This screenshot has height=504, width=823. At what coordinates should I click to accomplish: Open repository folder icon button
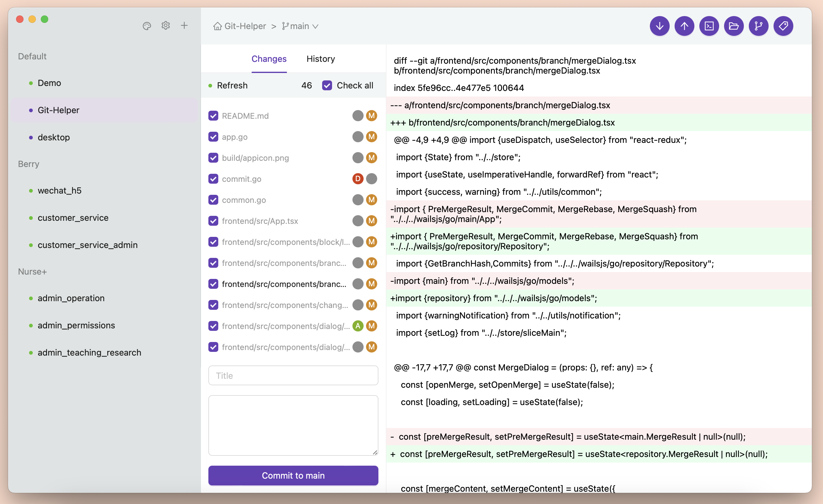pyautogui.click(x=733, y=26)
